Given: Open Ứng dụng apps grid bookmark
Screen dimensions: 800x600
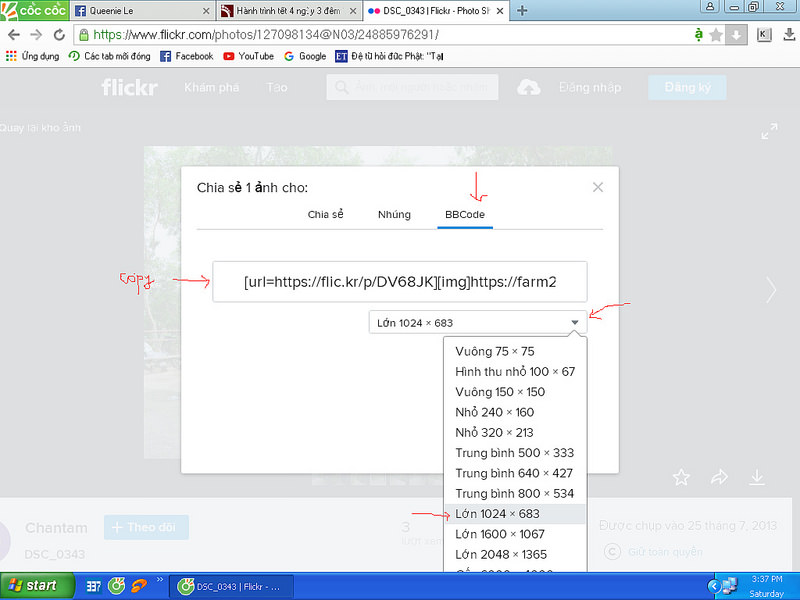Looking at the screenshot, I should point(33,56).
